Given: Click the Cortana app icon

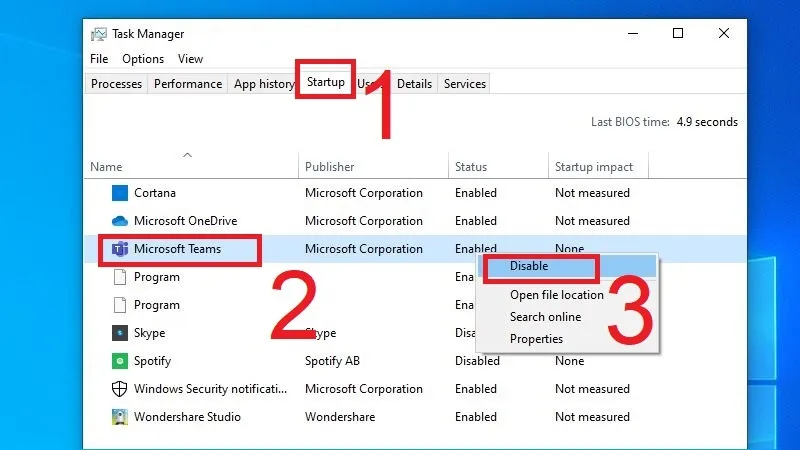Looking at the screenshot, I should (120, 193).
